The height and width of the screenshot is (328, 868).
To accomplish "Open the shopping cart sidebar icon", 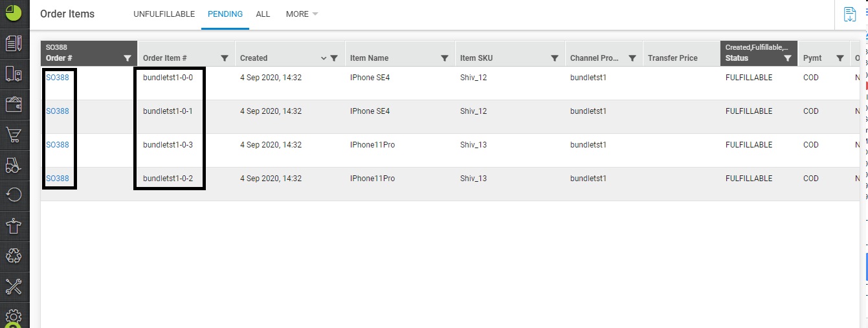I will click(14, 135).
